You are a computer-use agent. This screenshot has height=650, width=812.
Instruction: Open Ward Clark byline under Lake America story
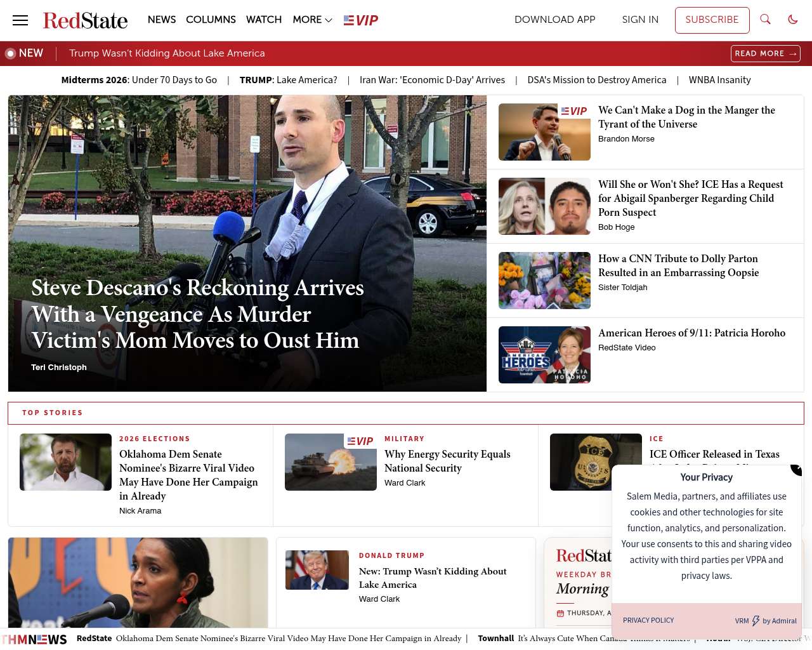click(379, 599)
